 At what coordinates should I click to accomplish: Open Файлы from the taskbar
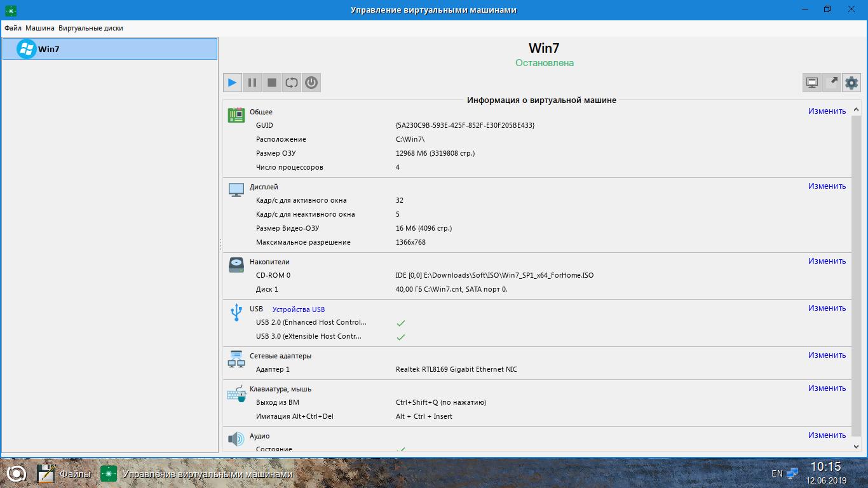64,473
